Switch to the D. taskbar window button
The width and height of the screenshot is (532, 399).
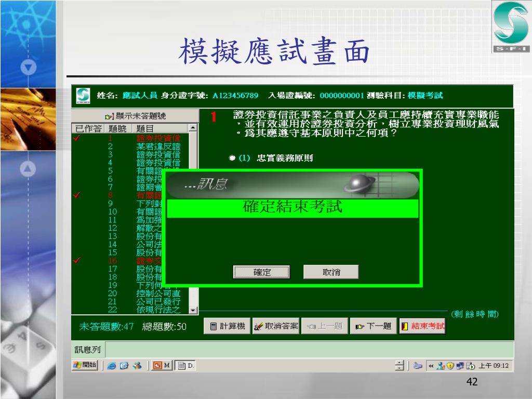tap(186, 365)
